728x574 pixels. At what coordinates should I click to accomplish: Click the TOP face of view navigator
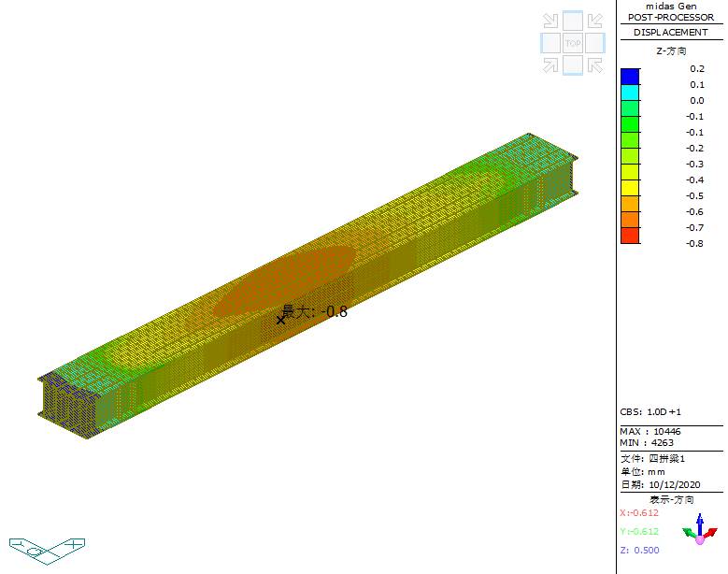click(573, 43)
